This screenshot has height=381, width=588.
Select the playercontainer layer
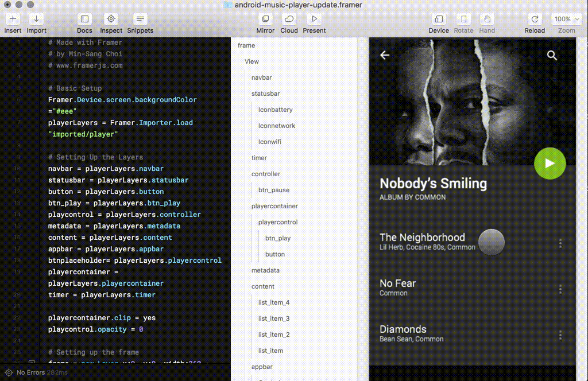tap(274, 206)
